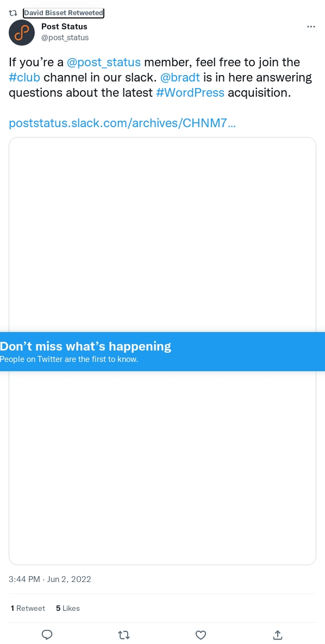This screenshot has height=644, width=325.
Task: Click the @post_status mention in tweet
Action: coord(104,62)
